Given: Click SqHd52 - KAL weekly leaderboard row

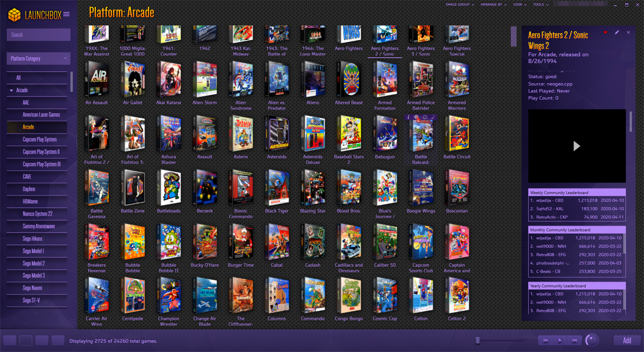Looking at the screenshot, I should tap(577, 209).
